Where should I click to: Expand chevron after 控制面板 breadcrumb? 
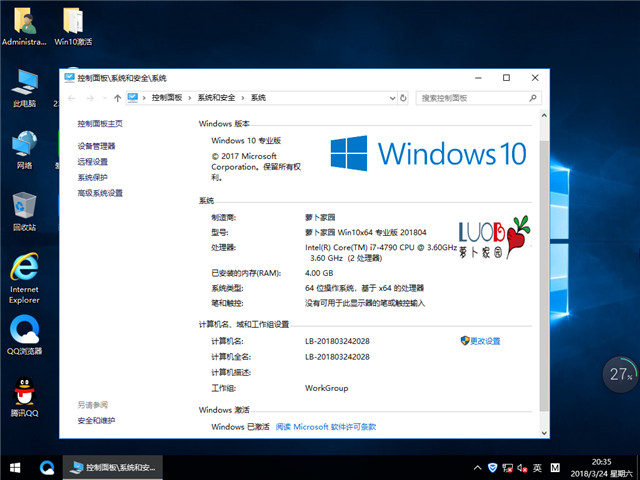pyautogui.click(x=190, y=98)
